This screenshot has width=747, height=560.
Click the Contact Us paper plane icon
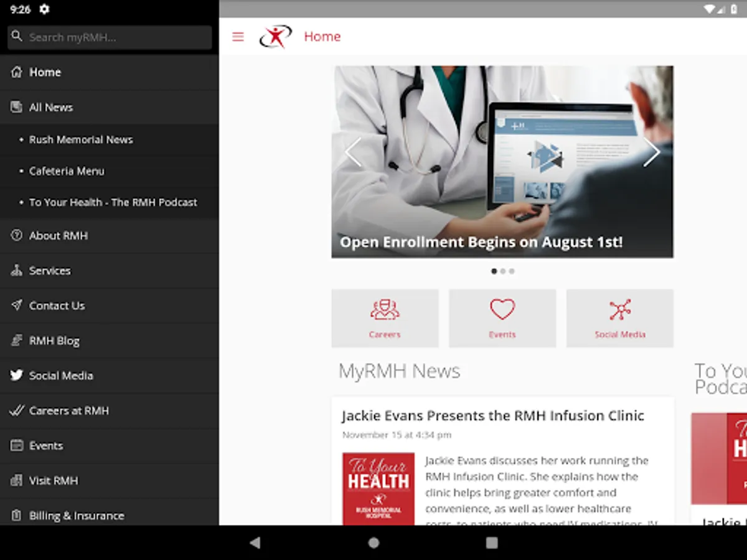pos(17,306)
